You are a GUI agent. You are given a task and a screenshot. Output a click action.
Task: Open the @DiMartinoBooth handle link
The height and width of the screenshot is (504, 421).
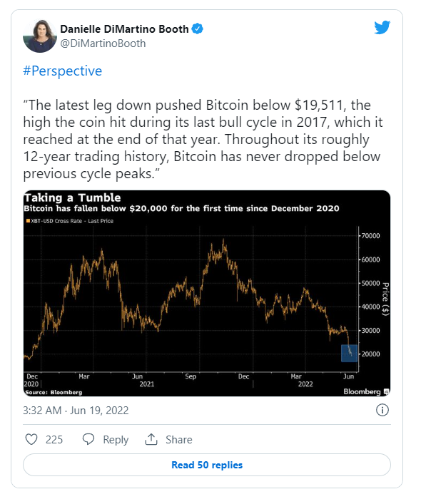[x=103, y=43]
